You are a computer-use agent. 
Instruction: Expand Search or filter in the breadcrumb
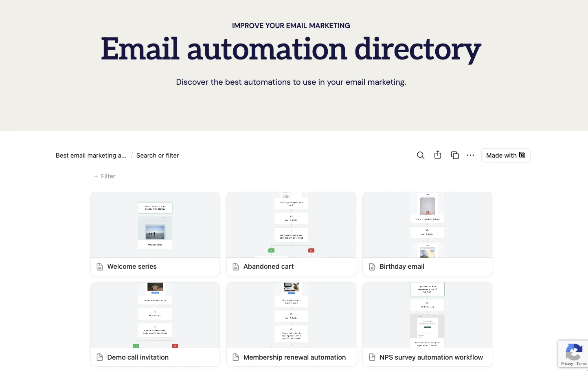click(158, 155)
